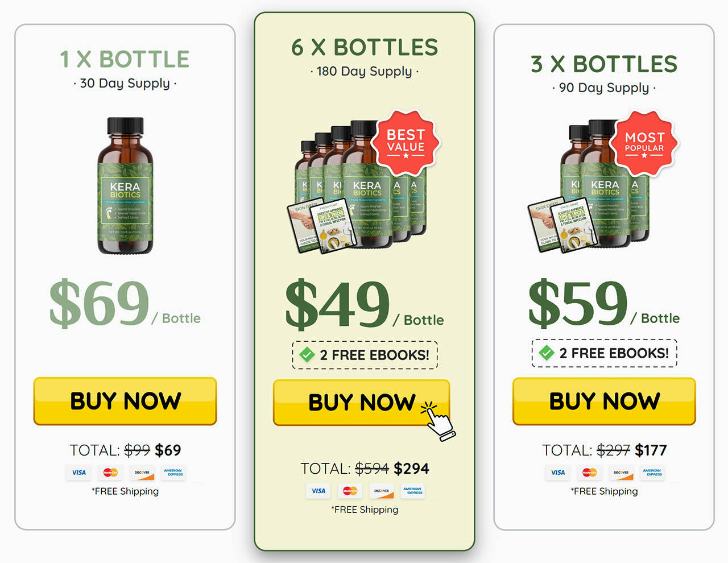The height and width of the screenshot is (563, 728).
Task: Buy the 6 bottles package now
Action: [x=362, y=403]
